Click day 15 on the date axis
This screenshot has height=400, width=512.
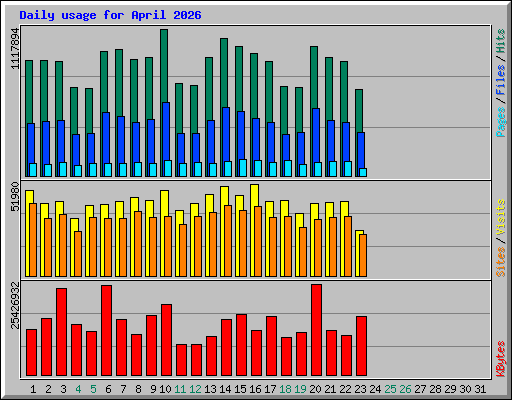[240, 389]
